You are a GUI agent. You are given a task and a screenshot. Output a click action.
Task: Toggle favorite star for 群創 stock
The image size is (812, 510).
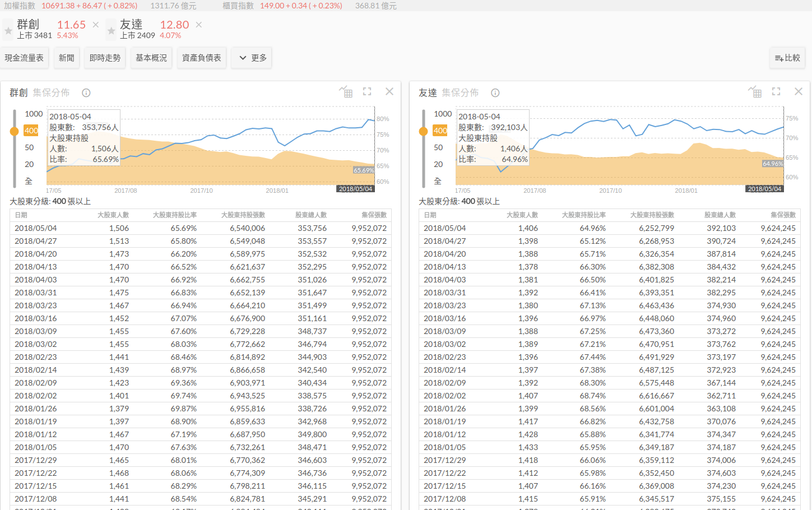point(8,30)
